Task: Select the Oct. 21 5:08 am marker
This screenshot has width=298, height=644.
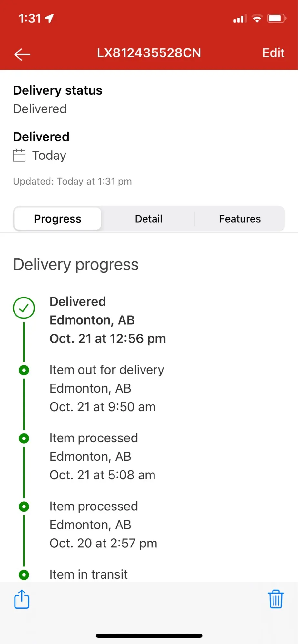Action: coord(24,438)
